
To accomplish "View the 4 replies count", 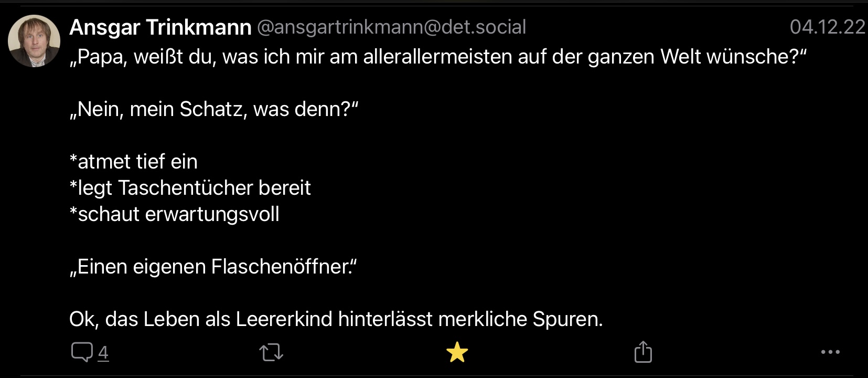I will [103, 353].
